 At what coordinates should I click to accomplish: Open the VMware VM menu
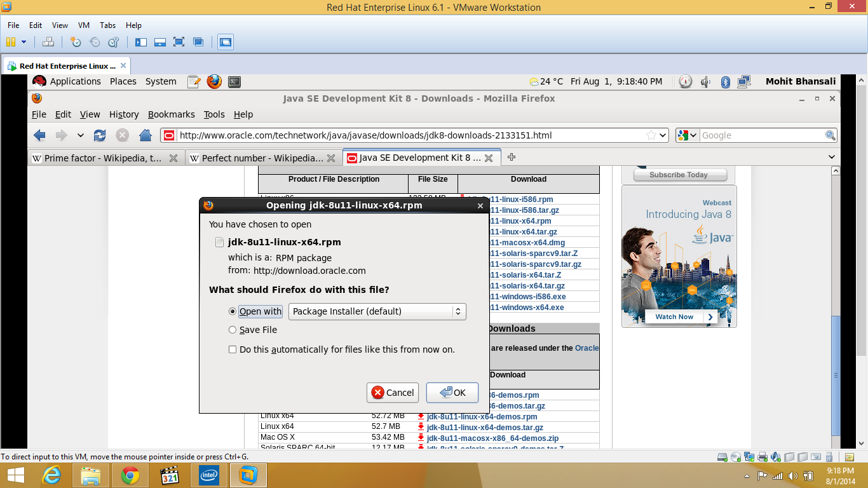[84, 25]
